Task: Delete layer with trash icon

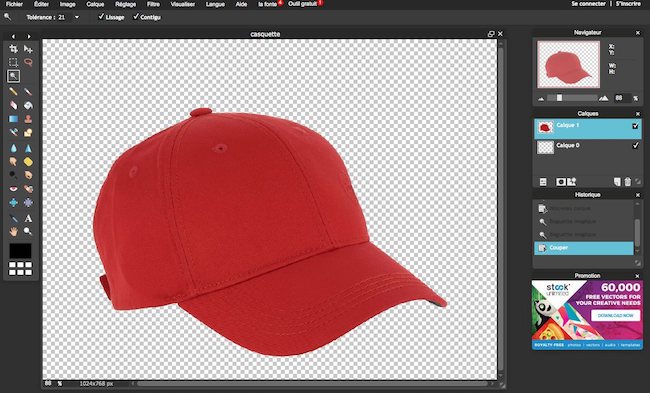Action: tap(627, 182)
